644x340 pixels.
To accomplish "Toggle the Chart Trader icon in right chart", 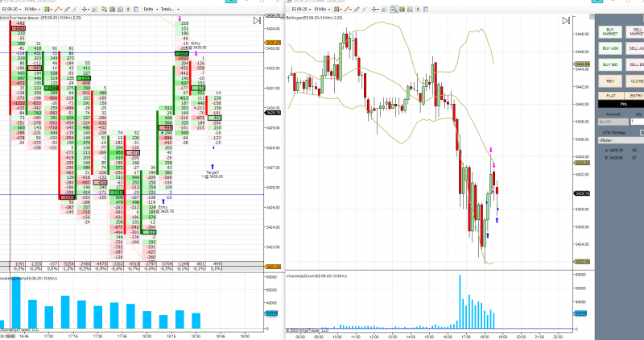I will click(x=394, y=9).
